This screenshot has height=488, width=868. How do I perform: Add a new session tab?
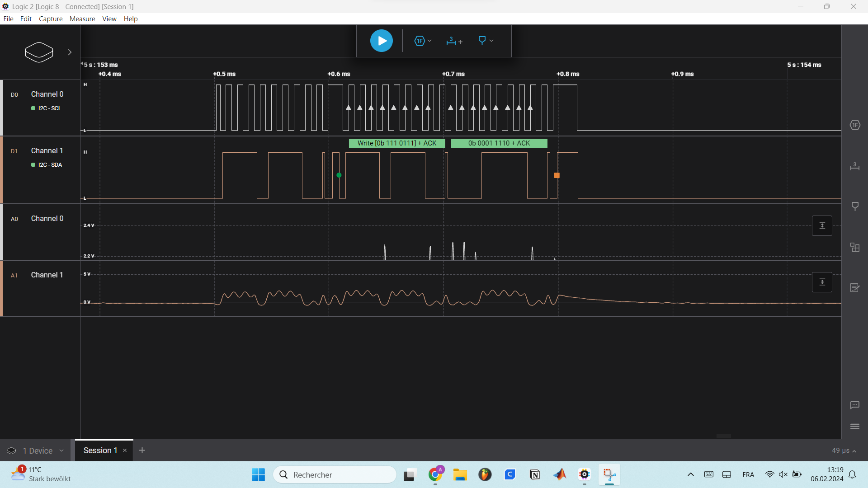tap(142, 450)
